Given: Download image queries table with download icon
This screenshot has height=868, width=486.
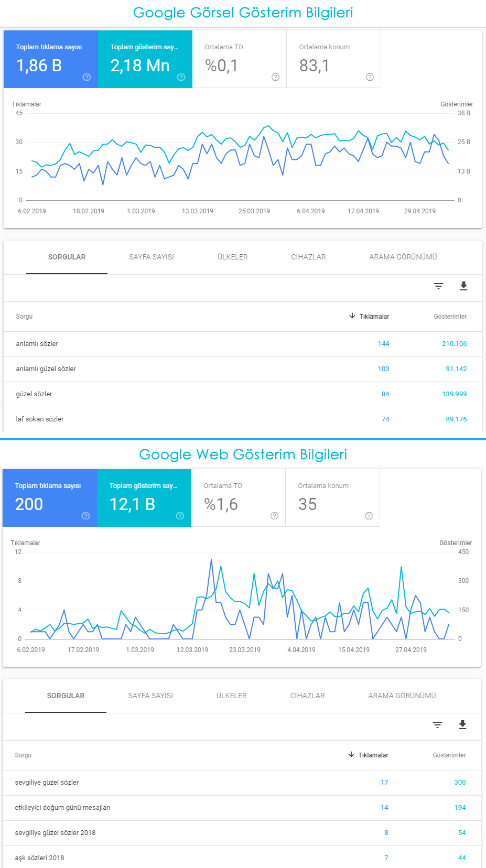Looking at the screenshot, I should pyautogui.click(x=463, y=286).
